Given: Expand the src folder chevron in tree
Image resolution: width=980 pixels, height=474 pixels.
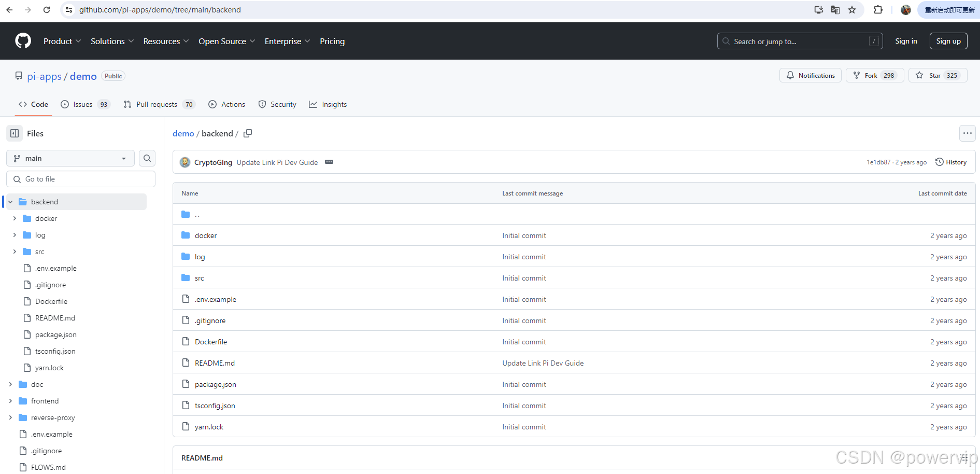Looking at the screenshot, I should (15, 252).
